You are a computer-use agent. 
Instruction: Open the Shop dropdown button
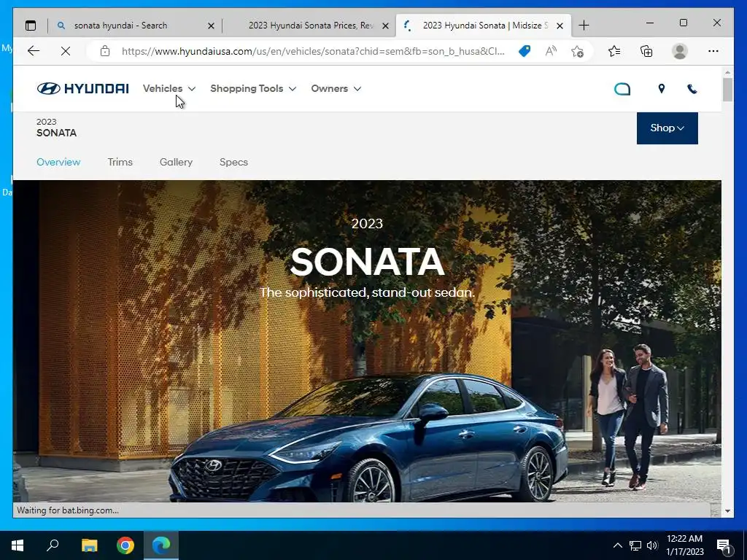(x=667, y=128)
